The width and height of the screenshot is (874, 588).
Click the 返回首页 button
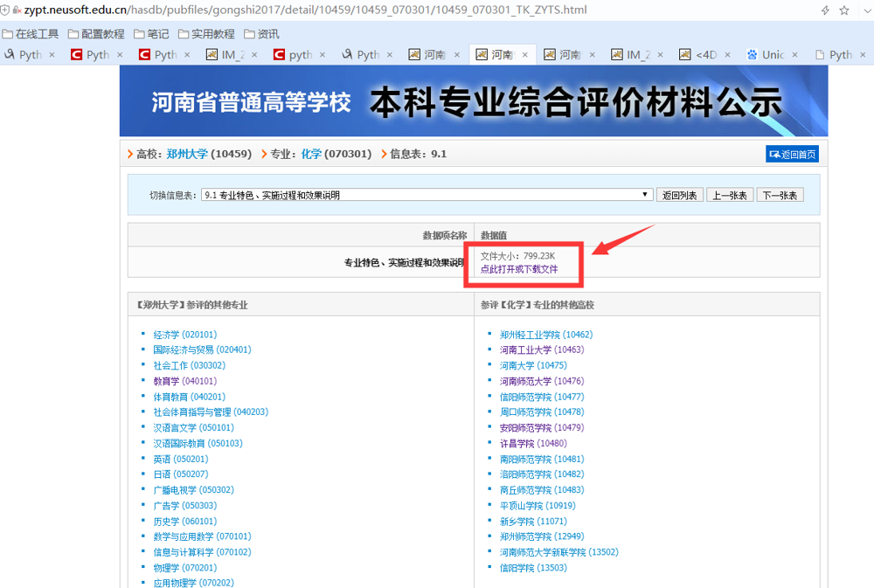click(x=792, y=155)
